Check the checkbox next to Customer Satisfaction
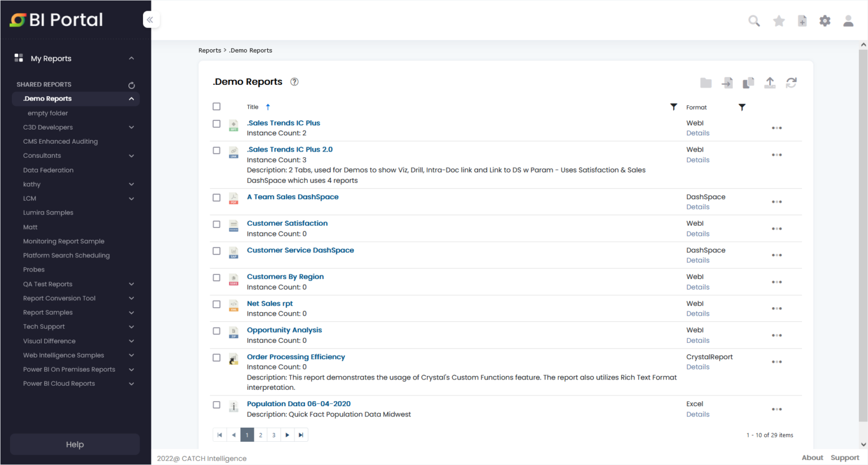 click(216, 224)
